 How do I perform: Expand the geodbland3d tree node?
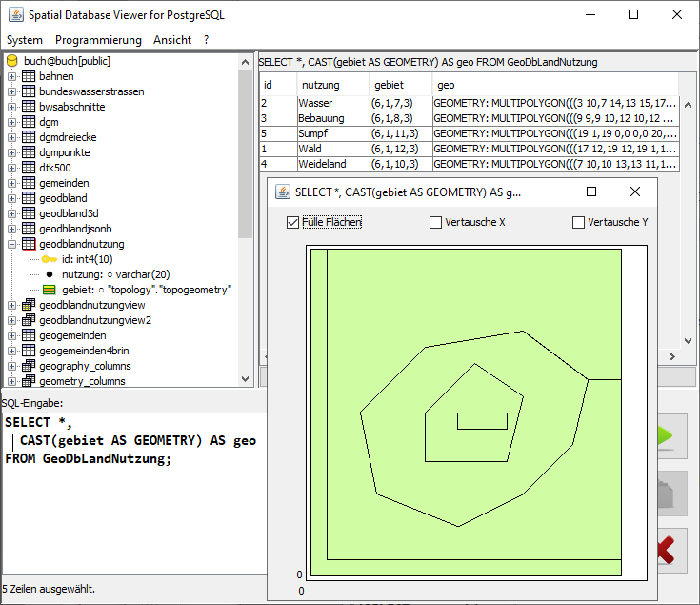(12, 213)
